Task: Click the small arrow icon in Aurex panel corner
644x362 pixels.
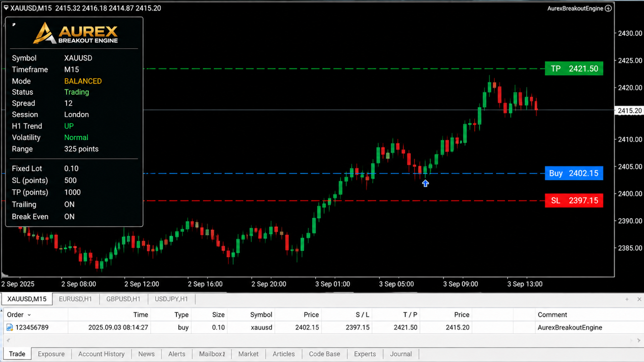Action: (14, 24)
